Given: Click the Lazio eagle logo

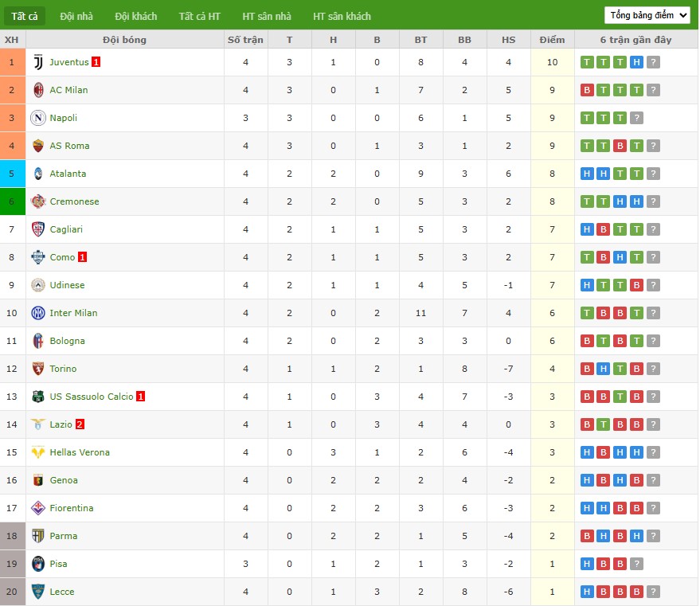Looking at the screenshot, I should click(x=38, y=424).
